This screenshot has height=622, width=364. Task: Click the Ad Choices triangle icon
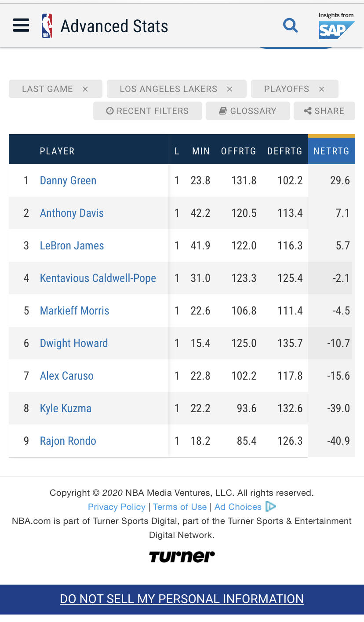point(270,507)
